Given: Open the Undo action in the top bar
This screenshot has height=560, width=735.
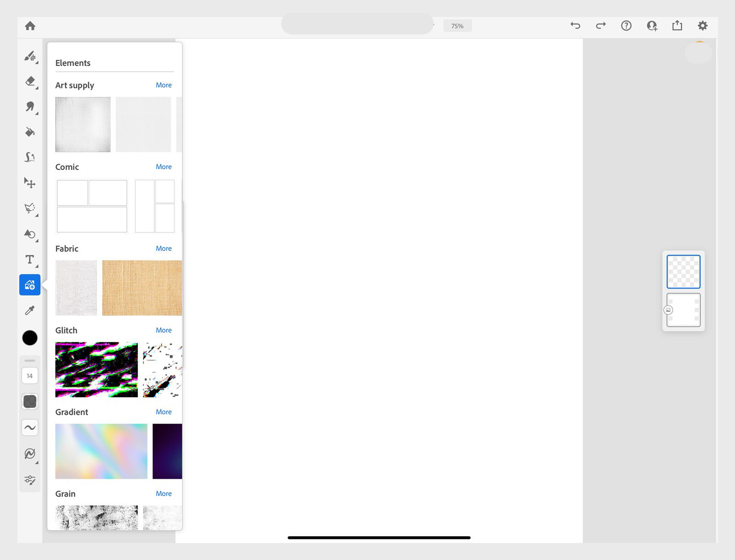Looking at the screenshot, I should [575, 26].
